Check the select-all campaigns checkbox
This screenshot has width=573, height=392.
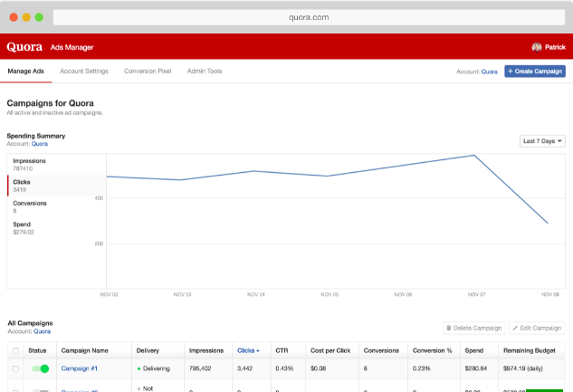pos(15,350)
